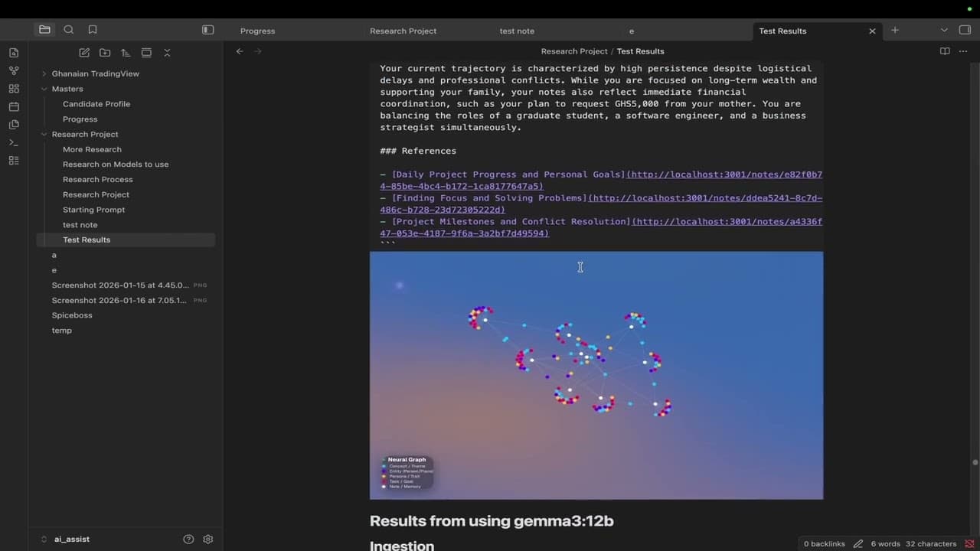Toggle the right sidebar panel
This screenshot has width=980, height=551.
(x=965, y=30)
